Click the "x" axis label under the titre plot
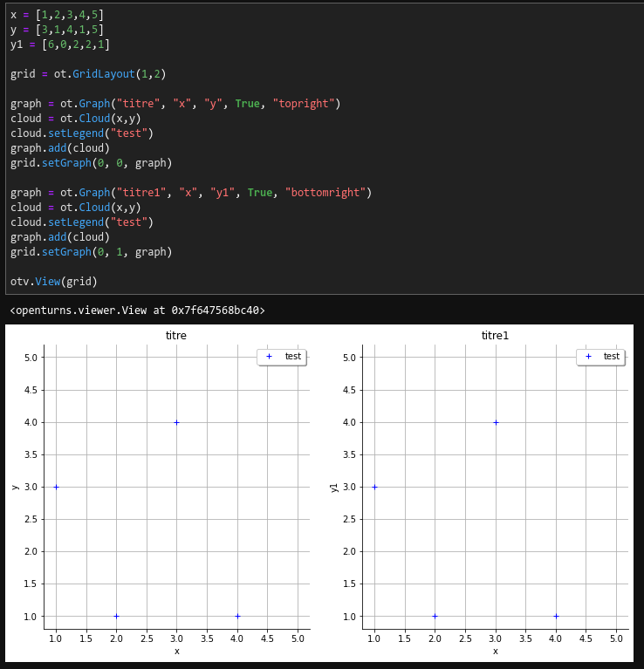This screenshot has width=644, height=669. tap(176, 651)
